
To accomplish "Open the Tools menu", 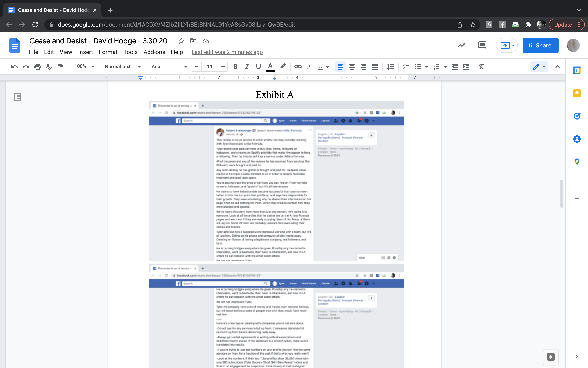I will 130,52.
